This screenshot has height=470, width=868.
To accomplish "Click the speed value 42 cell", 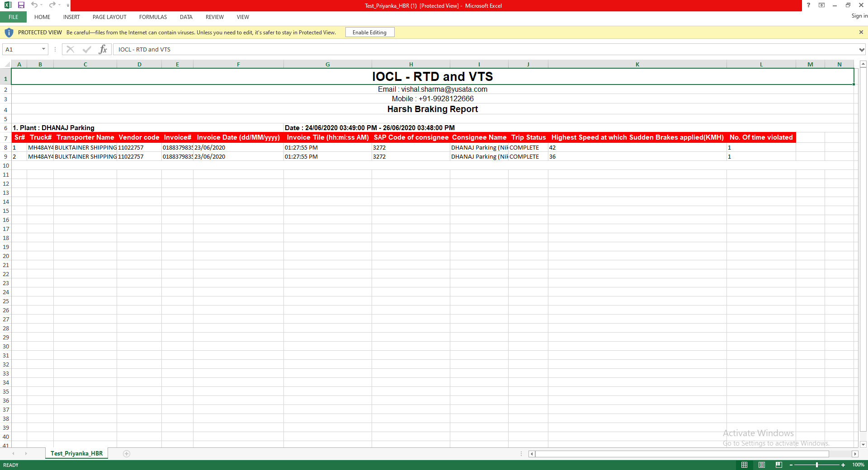I will pyautogui.click(x=637, y=147).
